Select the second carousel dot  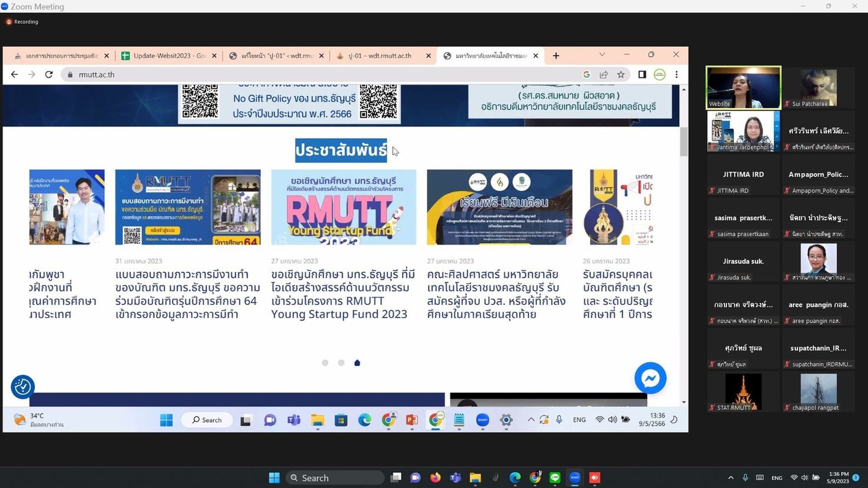tap(341, 363)
